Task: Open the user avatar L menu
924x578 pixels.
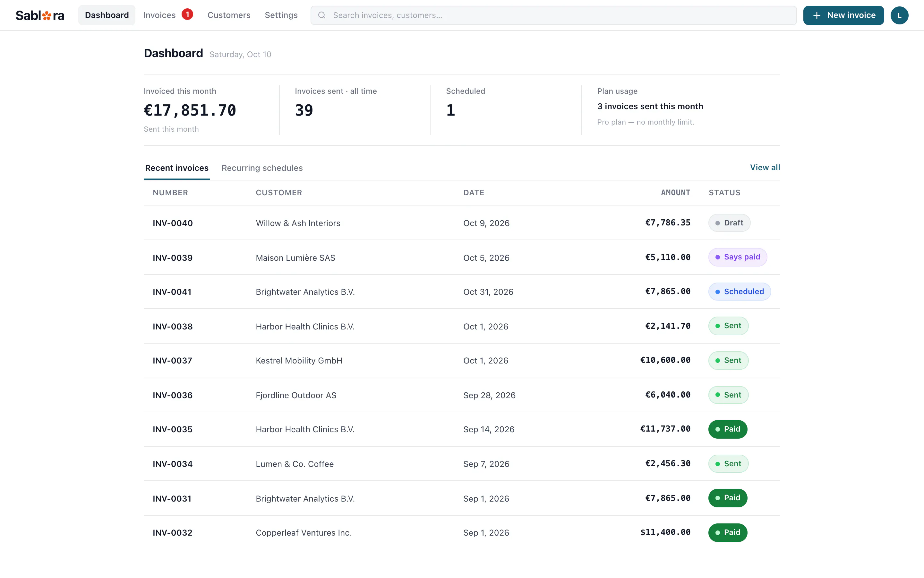Action: [899, 15]
